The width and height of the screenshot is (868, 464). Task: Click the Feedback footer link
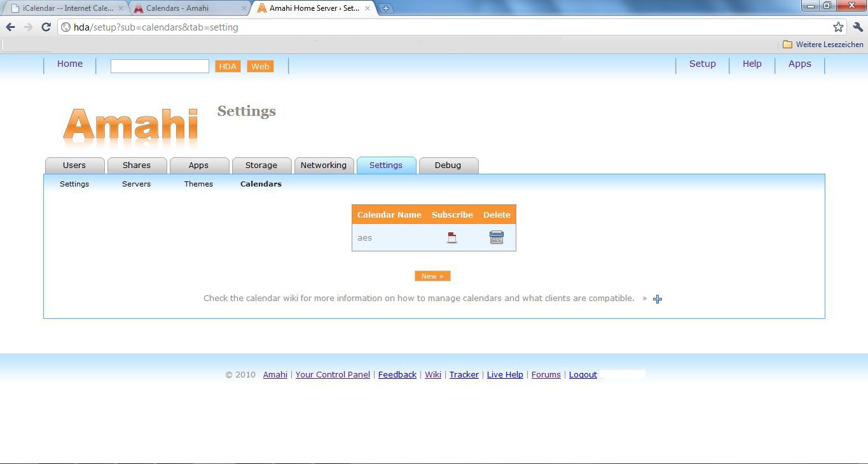[397, 375]
